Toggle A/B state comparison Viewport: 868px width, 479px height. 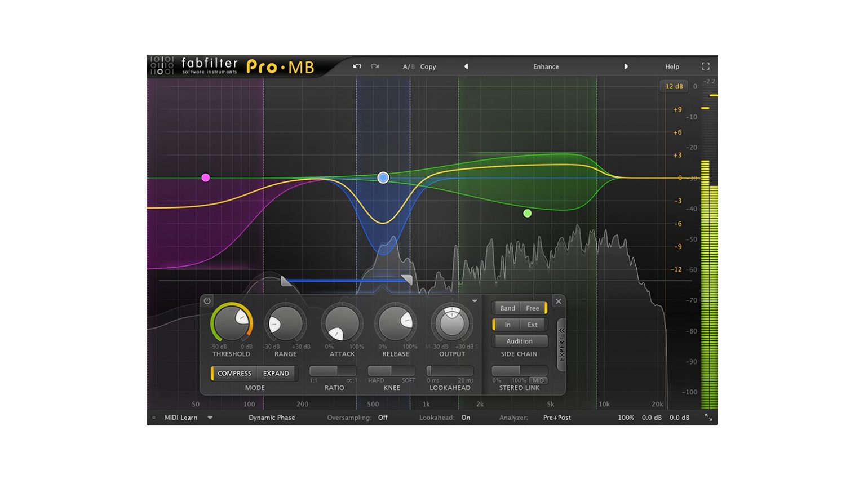(x=409, y=66)
